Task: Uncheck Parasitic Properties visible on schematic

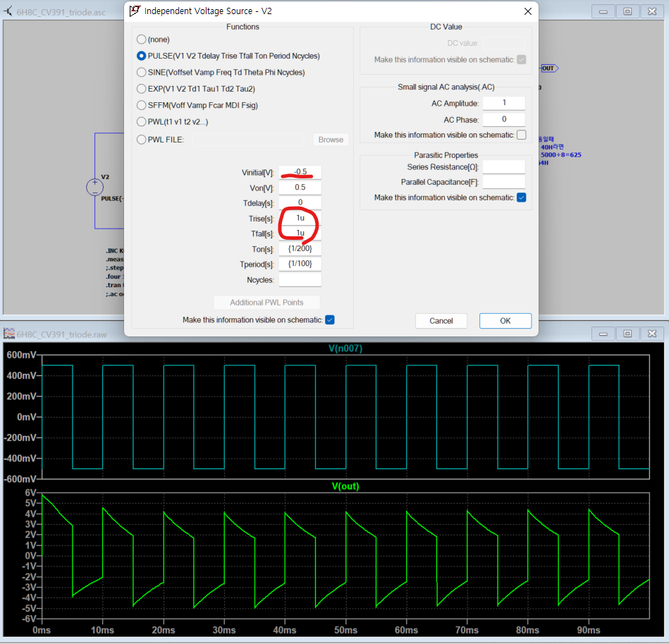Action: (x=521, y=198)
